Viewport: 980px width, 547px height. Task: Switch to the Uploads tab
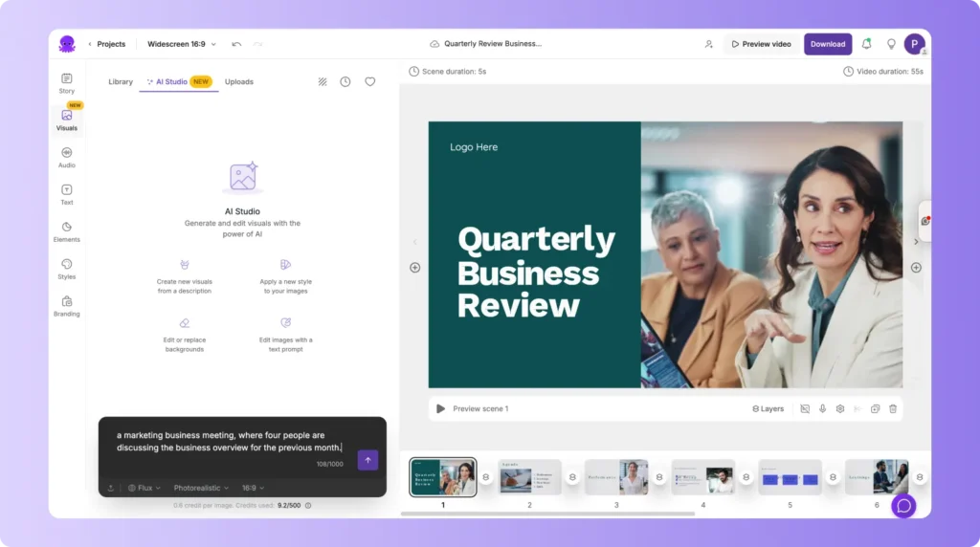239,82
